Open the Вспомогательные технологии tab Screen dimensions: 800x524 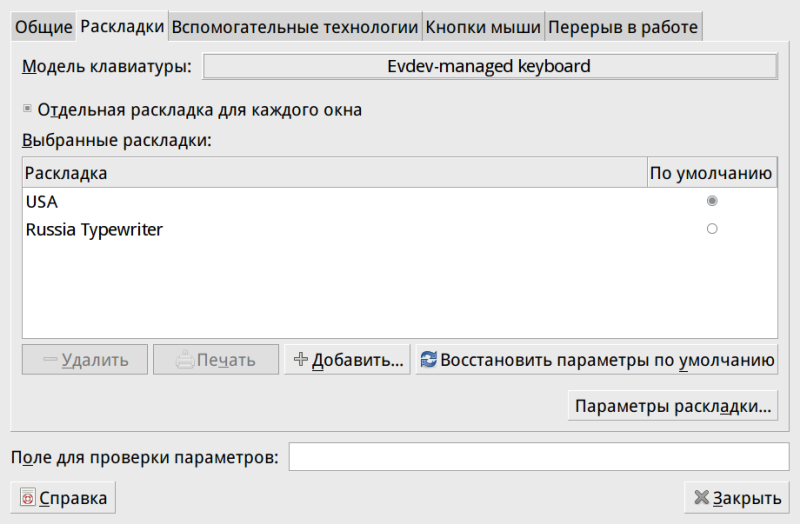click(295, 27)
